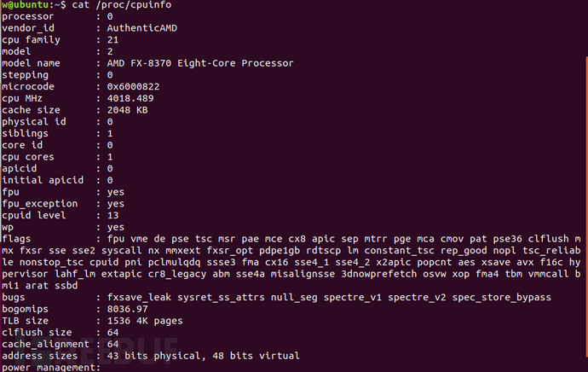Click the 'fpu_exception' label
The height and width of the screenshot is (372, 588).
click(x=40, y=203)
